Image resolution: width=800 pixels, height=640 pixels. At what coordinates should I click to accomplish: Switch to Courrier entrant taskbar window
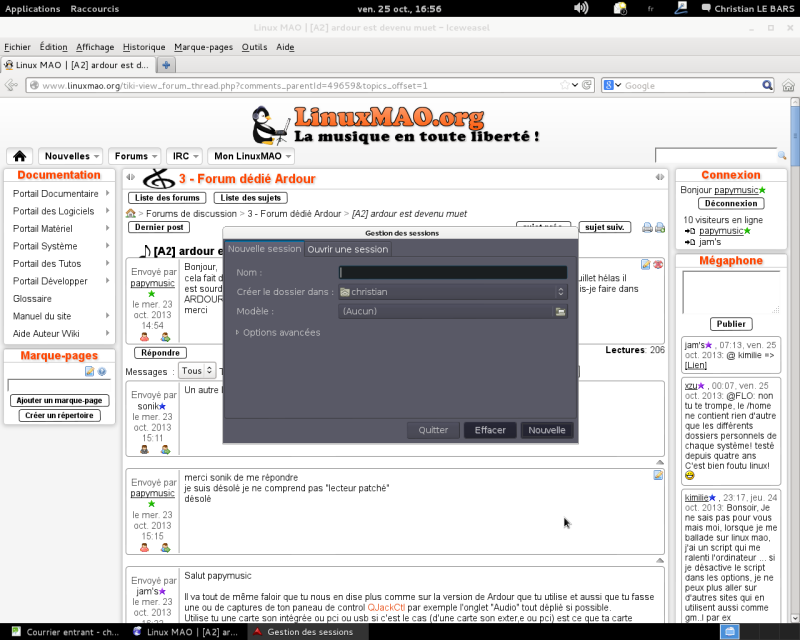pos(66,632)
